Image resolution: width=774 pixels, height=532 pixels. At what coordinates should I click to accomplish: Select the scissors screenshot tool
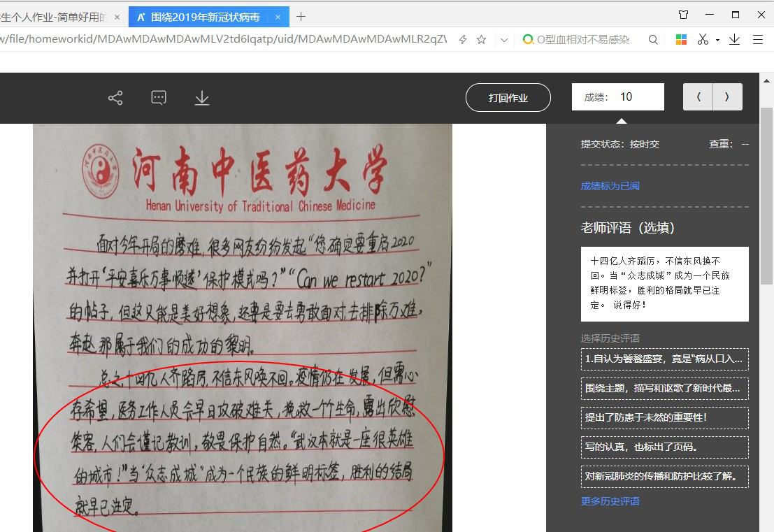click(703, 40)
